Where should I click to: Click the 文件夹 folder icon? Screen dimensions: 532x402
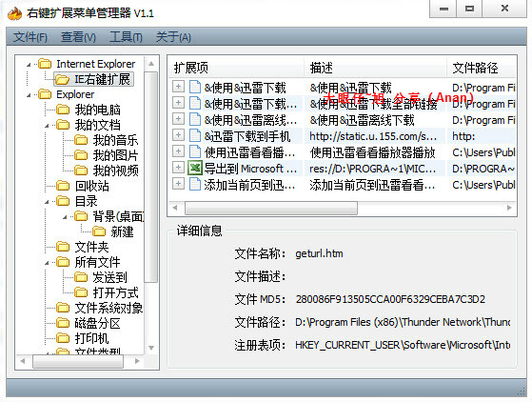[63, 247]
